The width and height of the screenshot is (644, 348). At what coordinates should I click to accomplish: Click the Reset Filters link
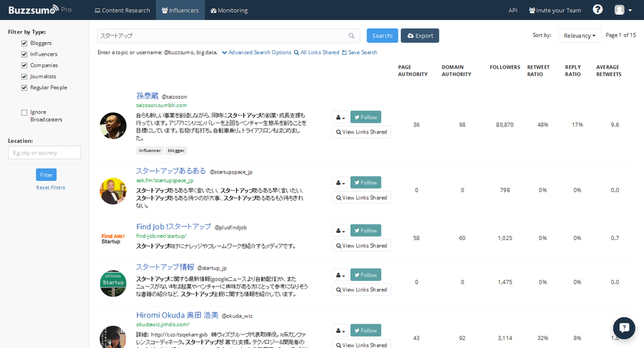click(51, 187)
